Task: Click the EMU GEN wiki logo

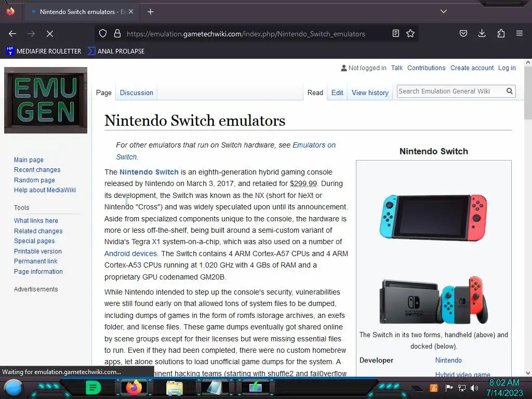Action: tap(46, 100)
